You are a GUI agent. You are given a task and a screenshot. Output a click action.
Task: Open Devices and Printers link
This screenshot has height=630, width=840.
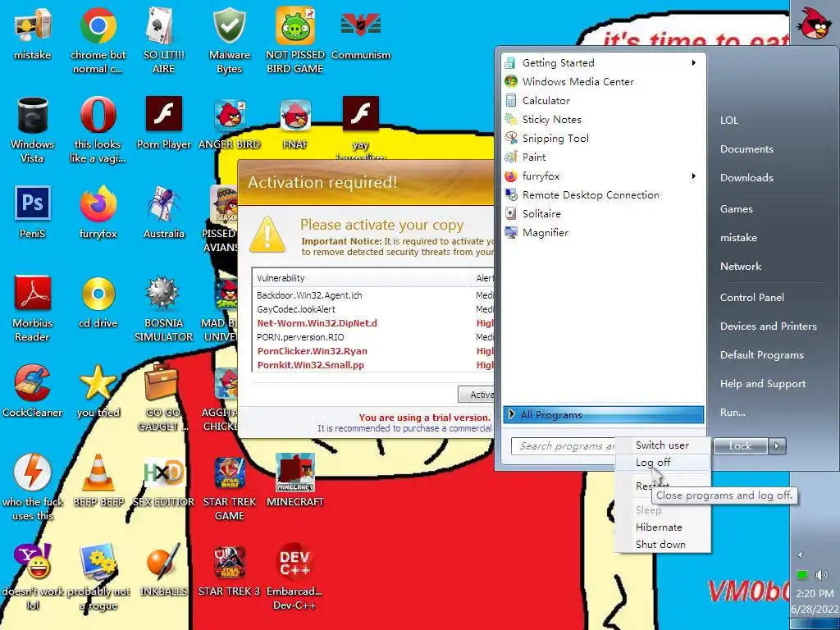768,326
